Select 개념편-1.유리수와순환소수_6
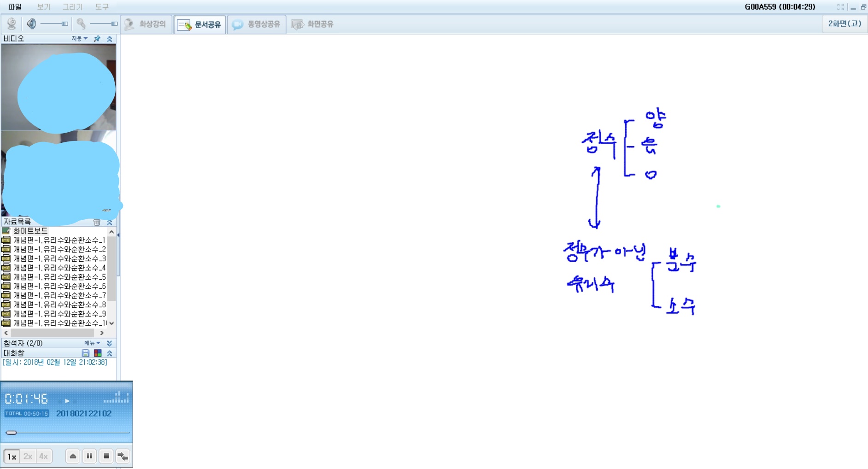This screenshot has height=469, width=868. pos(59,286)
